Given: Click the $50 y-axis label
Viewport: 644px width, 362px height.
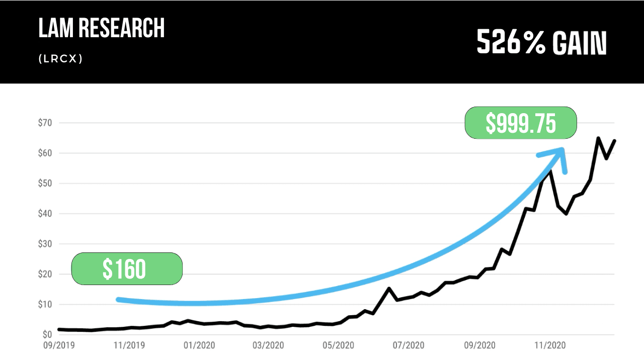Looking at the screenshot, I should [45, 183].
